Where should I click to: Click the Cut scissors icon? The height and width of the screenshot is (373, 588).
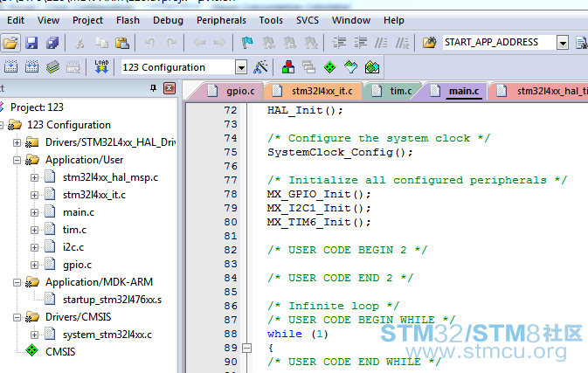(80, 43)
